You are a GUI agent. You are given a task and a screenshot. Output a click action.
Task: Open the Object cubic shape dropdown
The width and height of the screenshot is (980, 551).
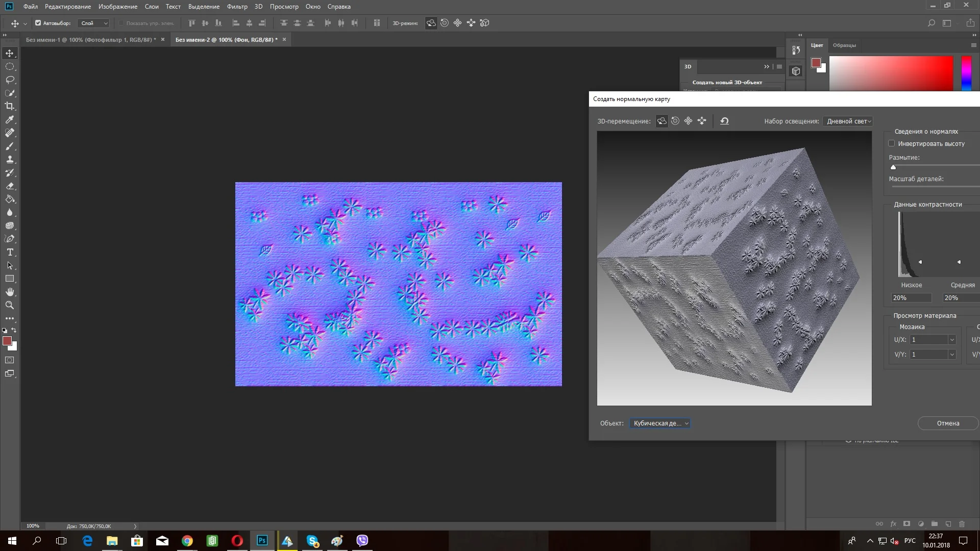point(660,423)
